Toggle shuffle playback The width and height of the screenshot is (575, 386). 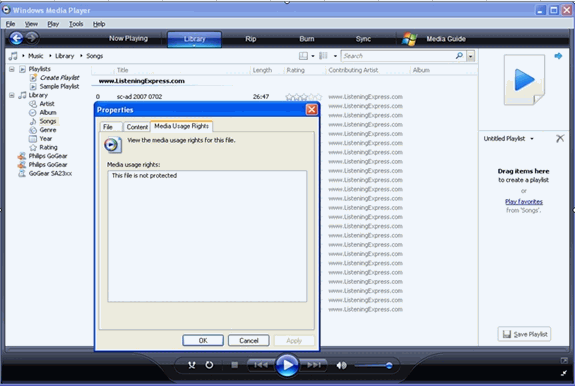[191, 365]
